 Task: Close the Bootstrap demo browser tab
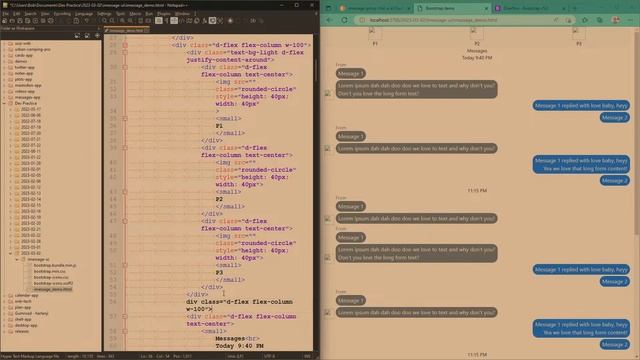tap(486, 8)
